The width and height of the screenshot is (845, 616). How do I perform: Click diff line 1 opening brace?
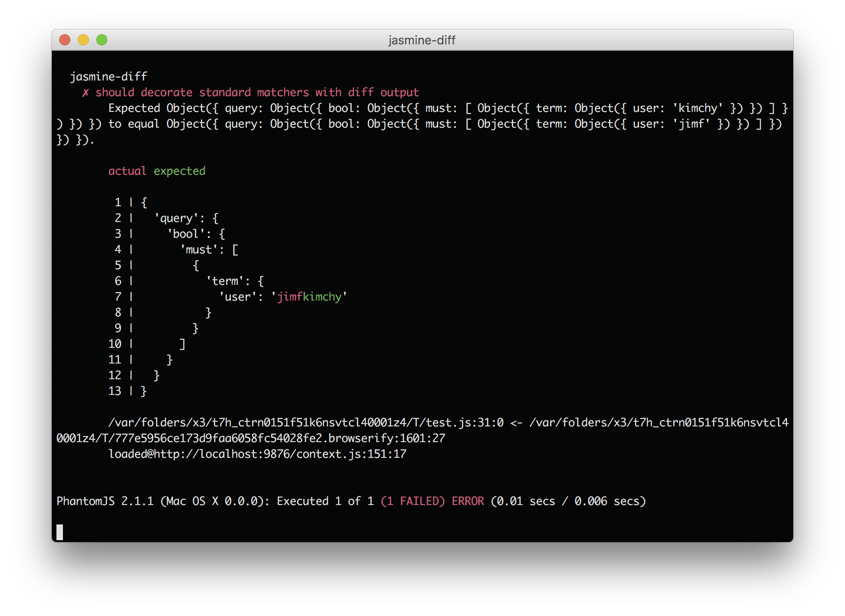[144, 203]
